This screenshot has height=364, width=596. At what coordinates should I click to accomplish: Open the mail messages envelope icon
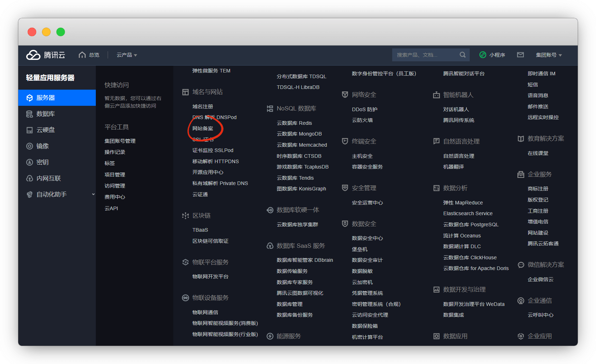(x=520, y=55)
